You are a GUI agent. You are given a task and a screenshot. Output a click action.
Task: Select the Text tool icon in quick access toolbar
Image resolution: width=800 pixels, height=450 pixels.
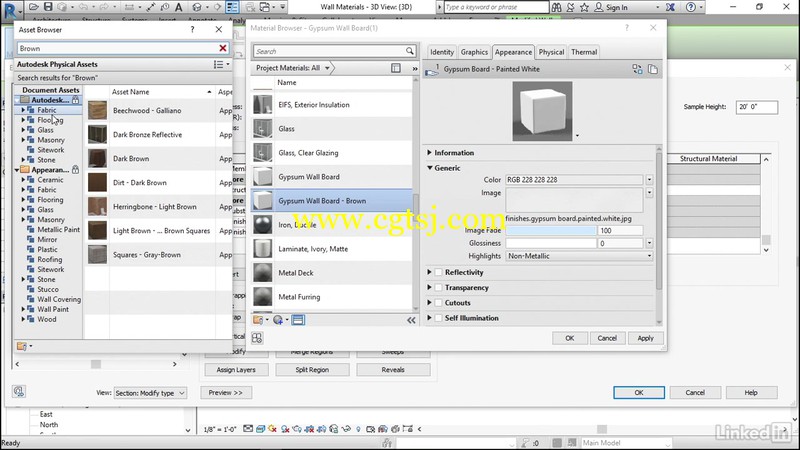(x=179, y=7)
